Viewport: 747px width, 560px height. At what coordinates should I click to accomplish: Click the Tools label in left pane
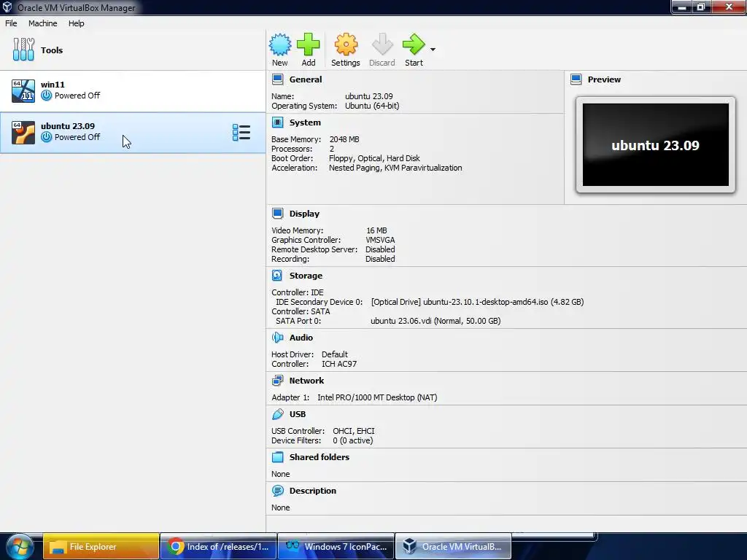coord(52,50)
